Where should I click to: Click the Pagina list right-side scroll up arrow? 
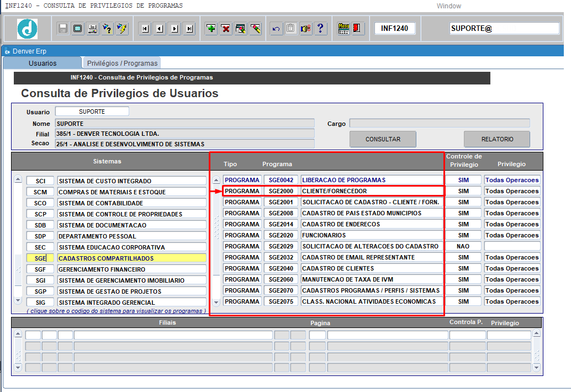536,333
